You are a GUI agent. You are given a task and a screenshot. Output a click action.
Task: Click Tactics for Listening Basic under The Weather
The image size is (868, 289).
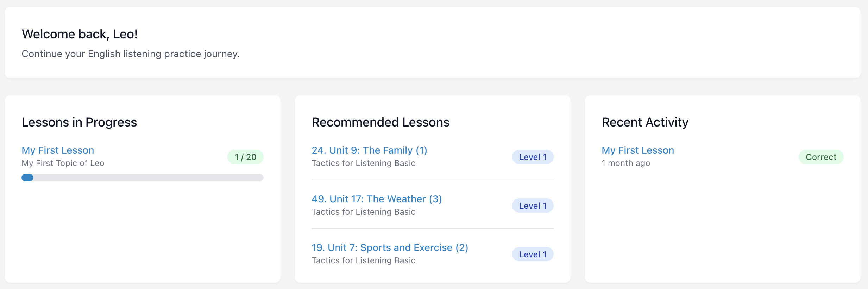[363, 212]
